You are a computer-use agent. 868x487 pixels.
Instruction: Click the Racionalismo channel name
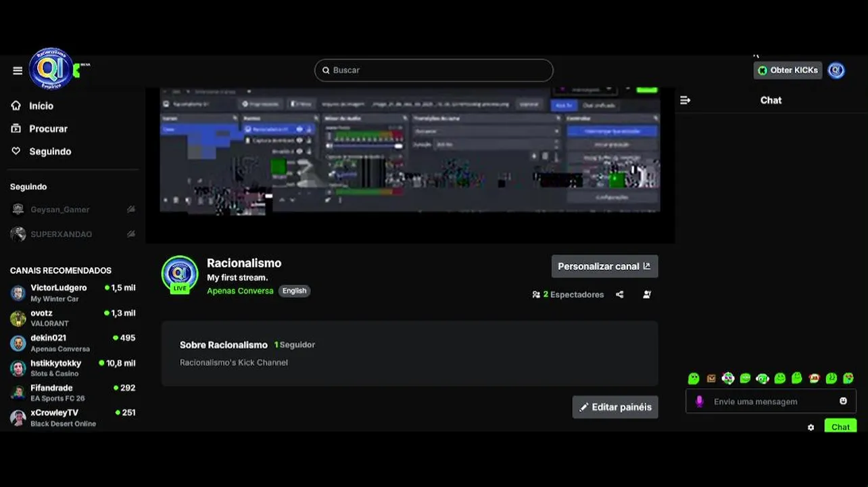[x=244, y=263]
